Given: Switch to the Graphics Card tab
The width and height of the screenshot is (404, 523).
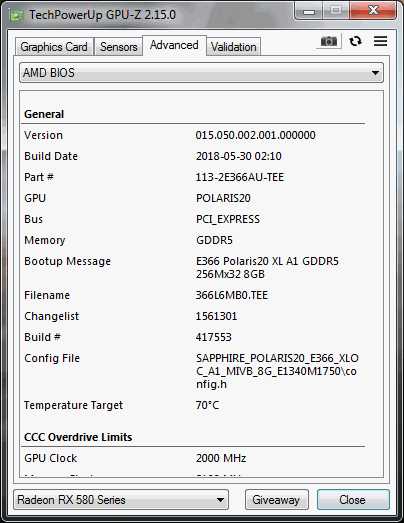Looking at the screenshot, I should 54,47.
